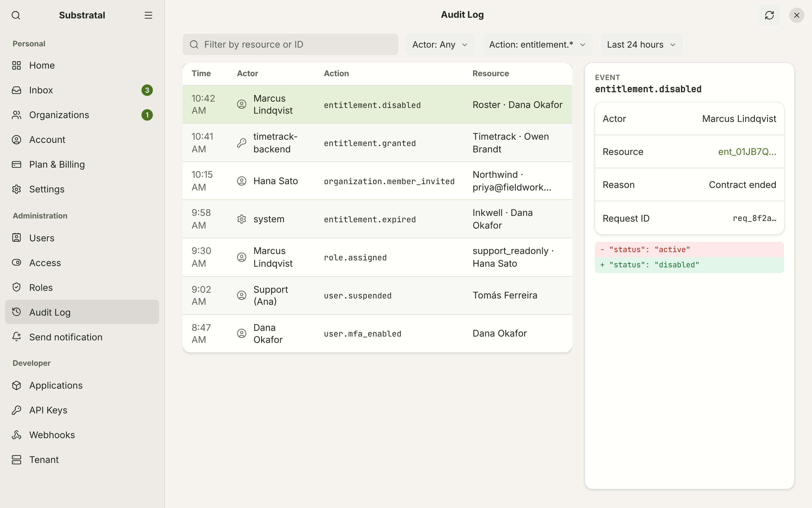Toggle the sidebar menu icon

point(148,16)
